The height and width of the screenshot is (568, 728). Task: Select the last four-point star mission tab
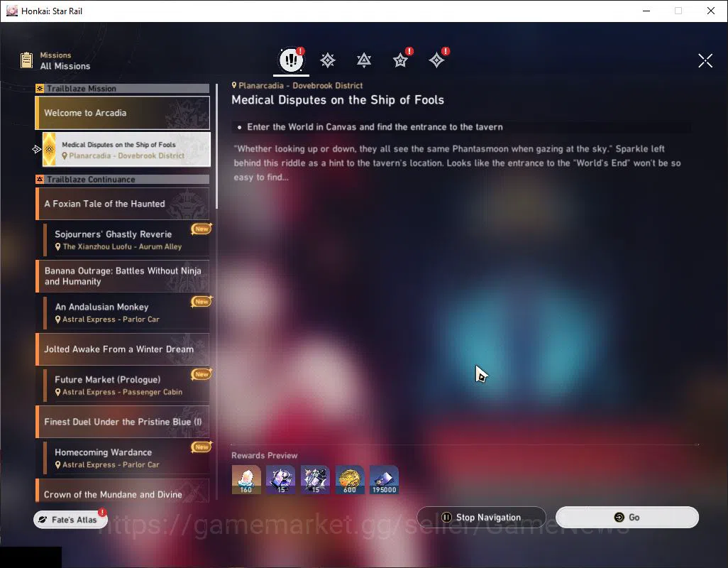tap(436, 60)
